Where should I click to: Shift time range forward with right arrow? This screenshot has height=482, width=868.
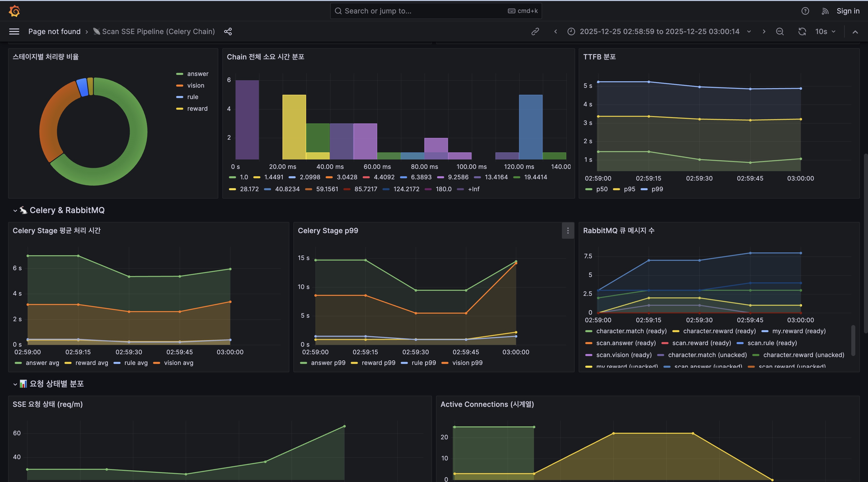click(x=764, y=32)
